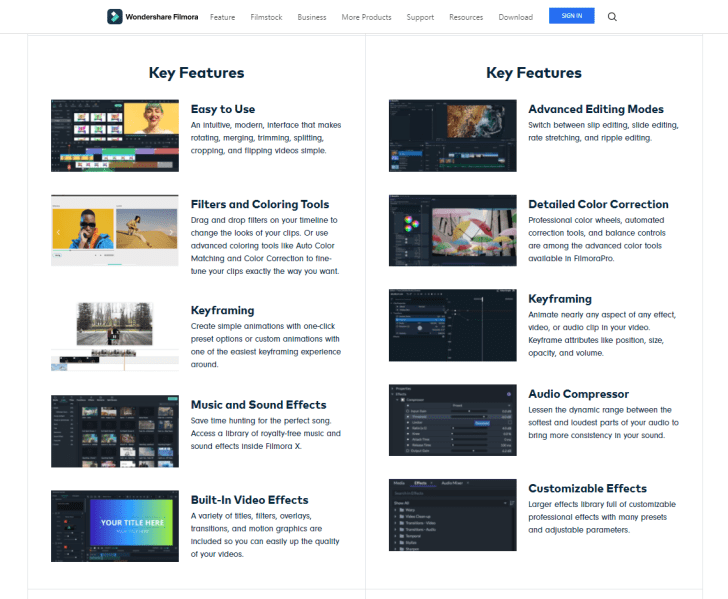Click the Easy to Use screenshot thumbnail

114,135
